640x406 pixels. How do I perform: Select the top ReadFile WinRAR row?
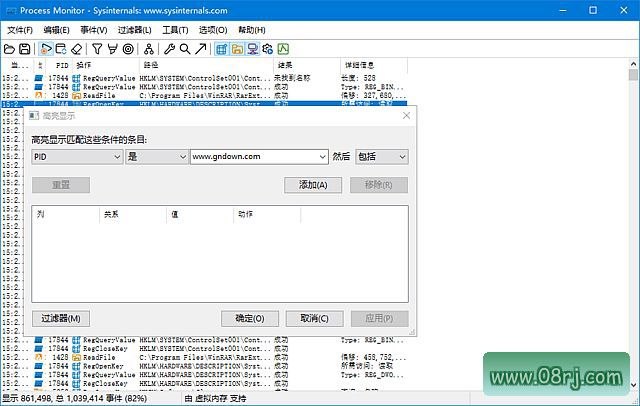click(x=204, y=95)
